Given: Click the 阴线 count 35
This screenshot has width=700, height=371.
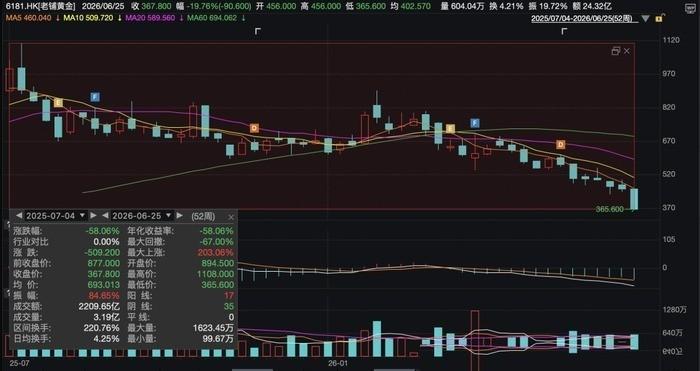Looking at the screenshot, I should pyautogui.click(x=229, y=307).
